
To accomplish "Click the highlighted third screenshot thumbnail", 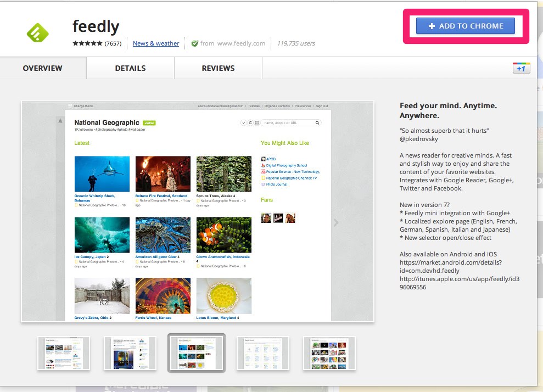I will click(197, 353).
